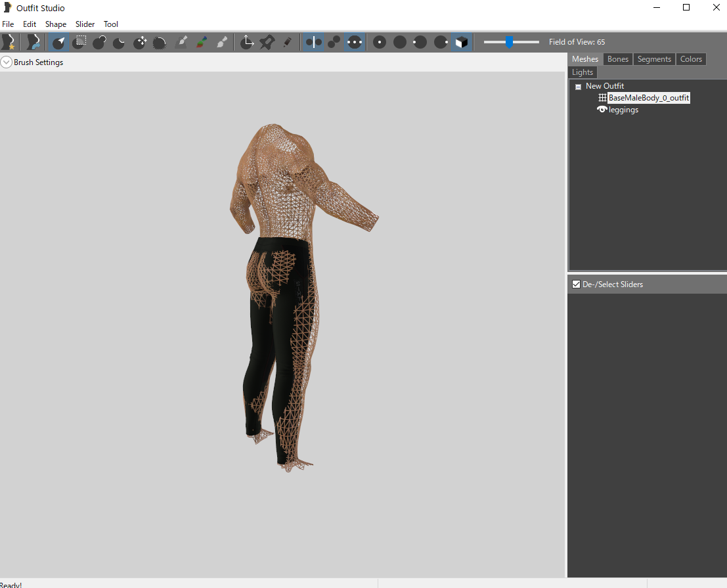This screenshot has width=727, height=588.
Task: Open the Slider menu
Action: click(x=85, y=24)
